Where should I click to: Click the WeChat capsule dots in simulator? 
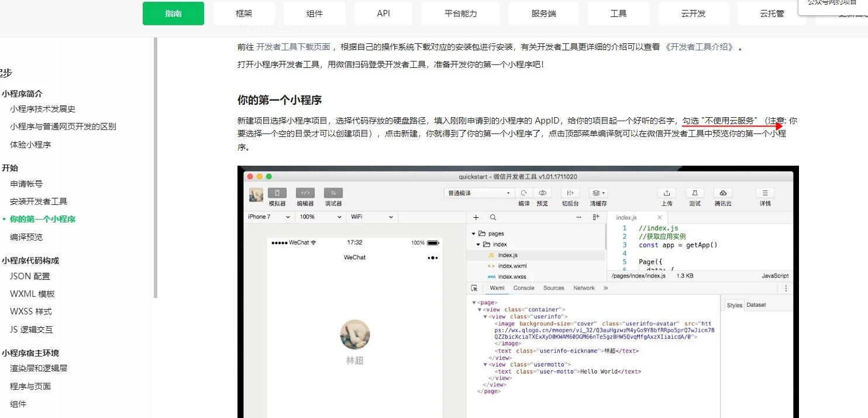coord(432,258)
